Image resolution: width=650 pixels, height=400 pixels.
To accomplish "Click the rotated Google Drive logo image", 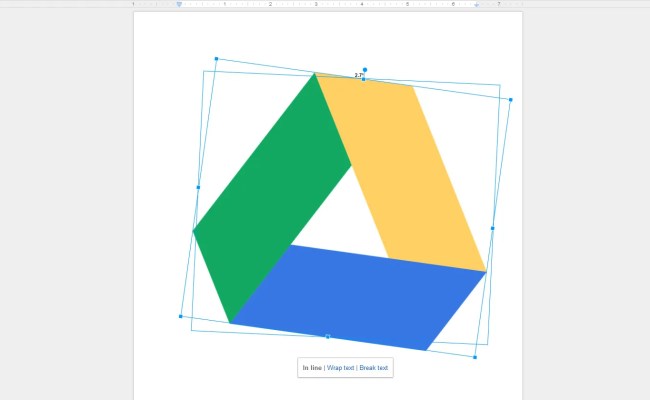I will point(340,211).
